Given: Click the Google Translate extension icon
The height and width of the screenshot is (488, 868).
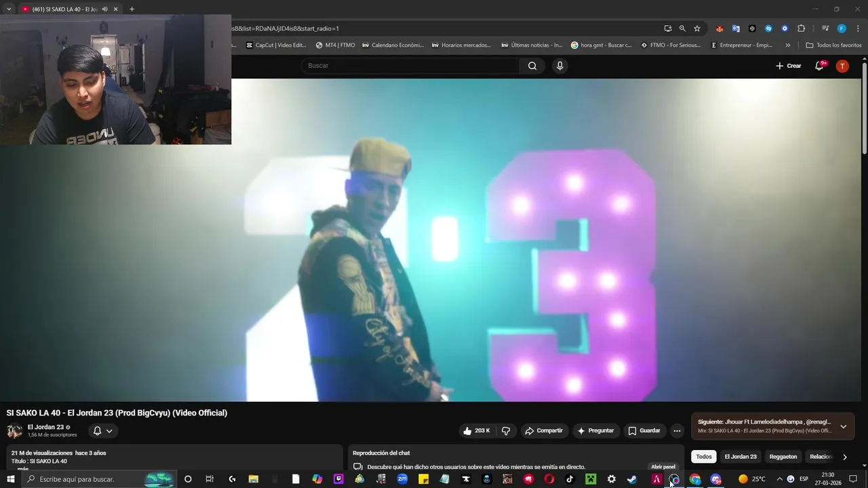Looking at the screenshot, I should coord(736,28).
